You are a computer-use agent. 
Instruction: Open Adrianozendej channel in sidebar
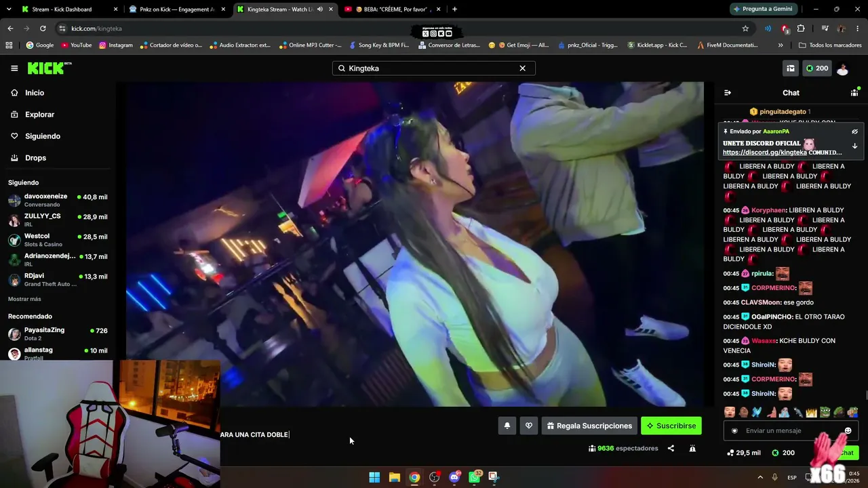coord(58,260)
